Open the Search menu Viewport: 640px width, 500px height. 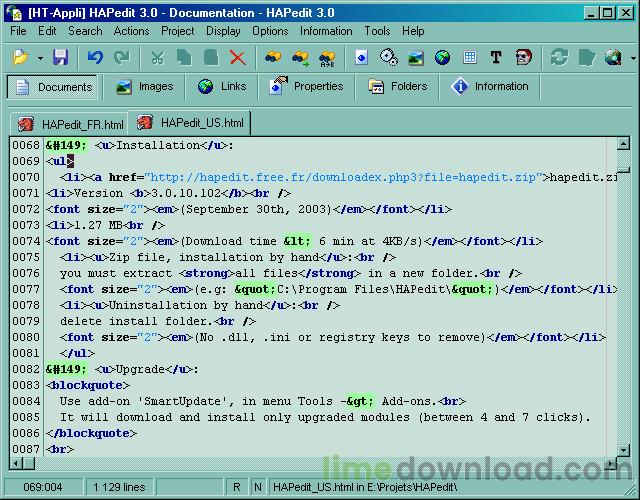(85, 31)
